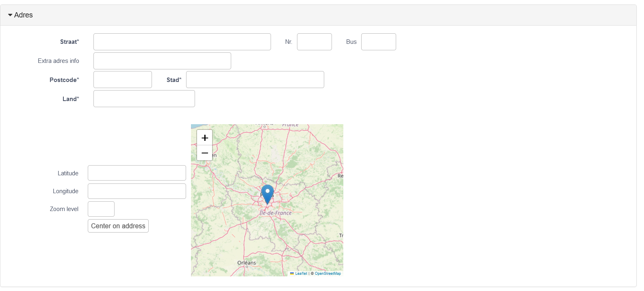Screen dimensions: 644x291
Task: Click the blue map marker pin
Action: point(267,194)
